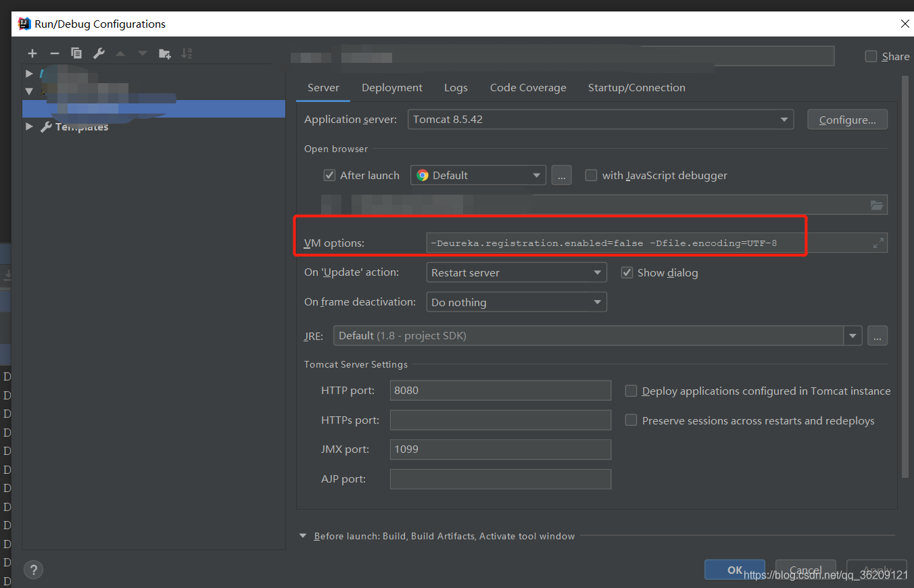This screenshot has width=914, height=588.
Task: Open On frame deactivation Do nothing dropdown
Action: 516,302
